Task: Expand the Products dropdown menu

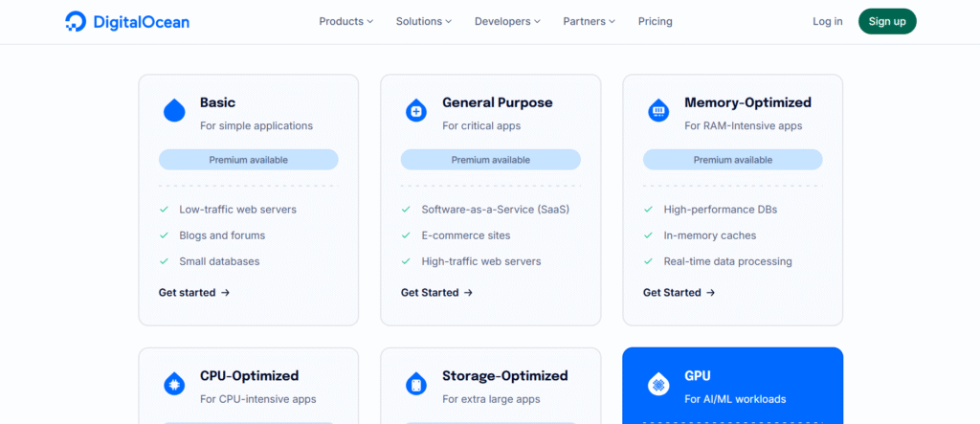Action: click(x=345, y=21)
